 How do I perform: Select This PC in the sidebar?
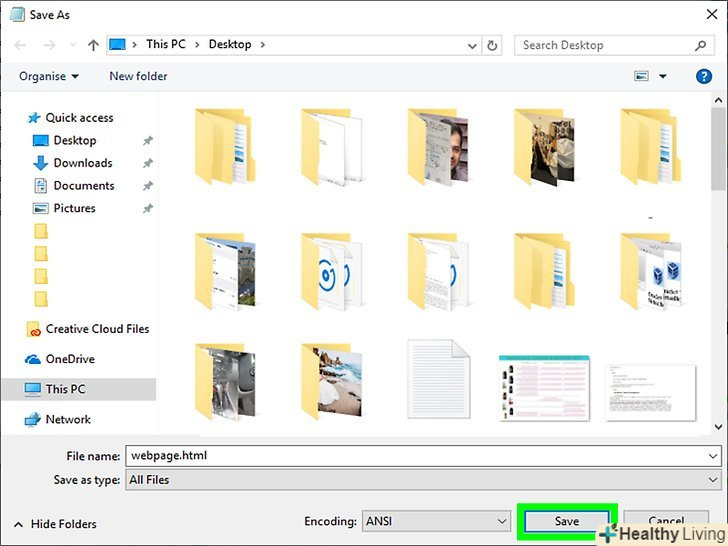[79, 389]
